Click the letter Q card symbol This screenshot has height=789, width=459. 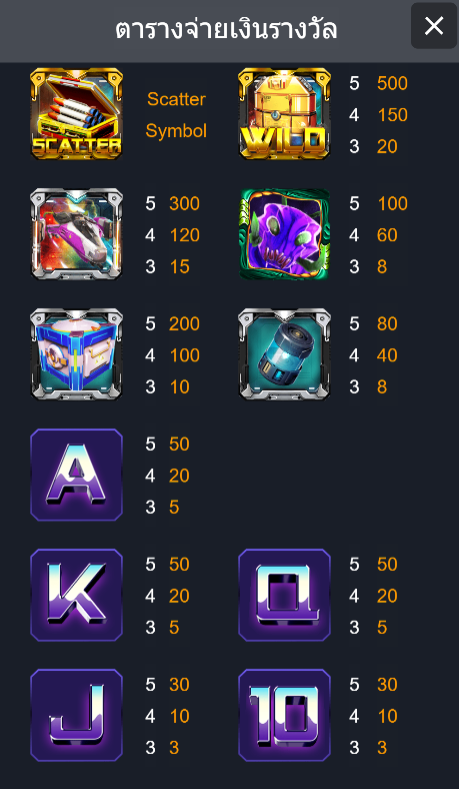(x=284, y=595)
